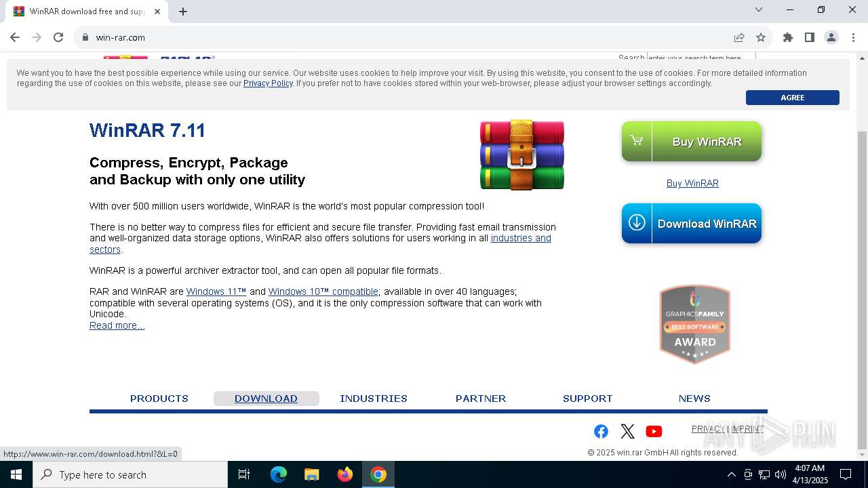Open new tab with plus button
The image size is (868, 488).
tap(183, 12)
